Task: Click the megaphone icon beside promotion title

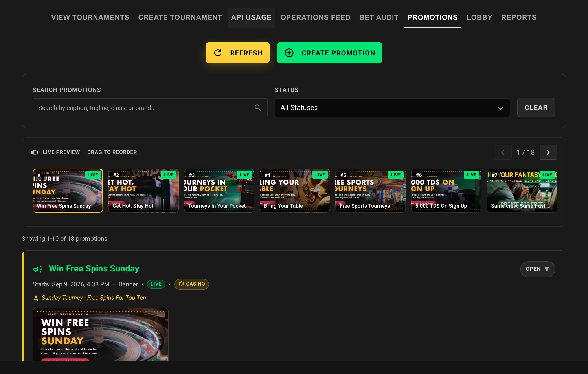Action: click(38, 269)
